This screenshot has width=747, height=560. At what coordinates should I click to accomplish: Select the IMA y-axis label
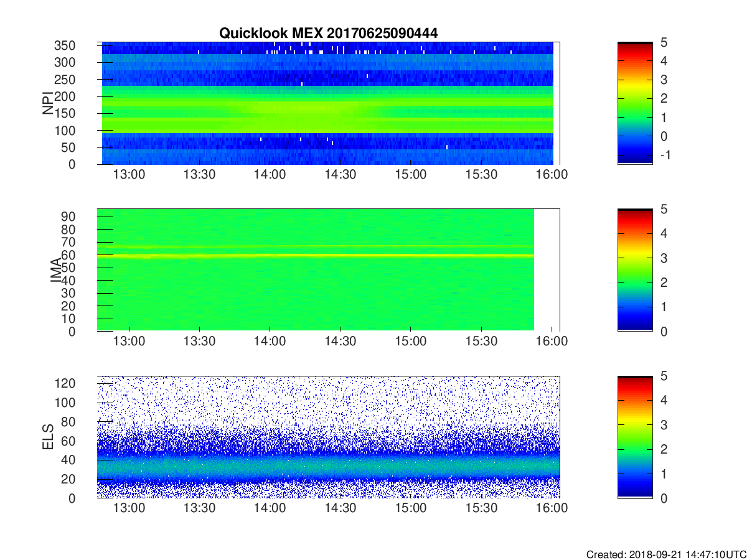pyautogui.click(x=56, y=270)
